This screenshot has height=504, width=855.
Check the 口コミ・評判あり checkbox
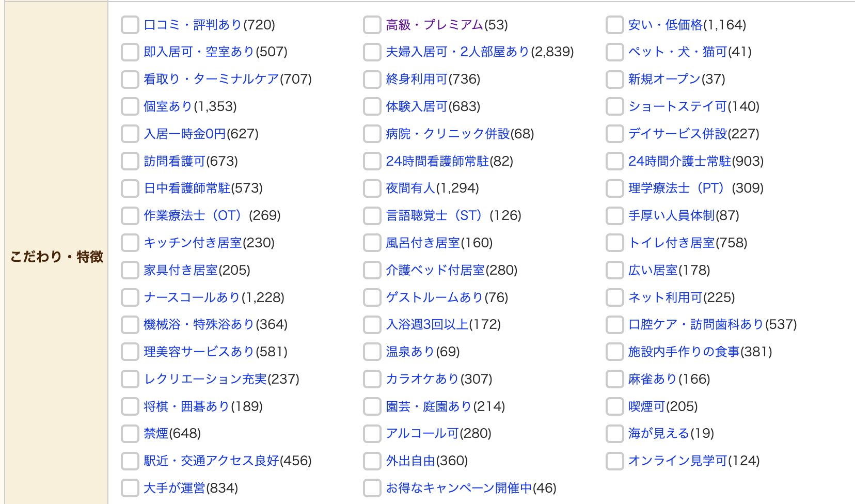tap(130, 25)
